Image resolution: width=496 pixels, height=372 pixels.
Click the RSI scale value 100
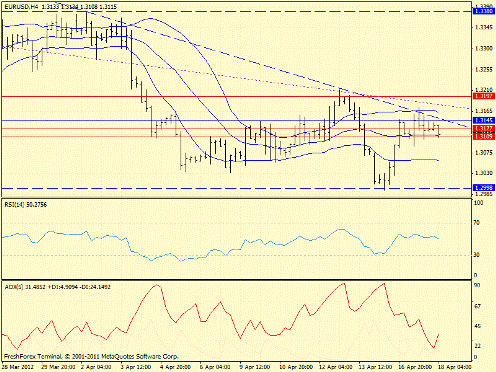tap(479, 203)
